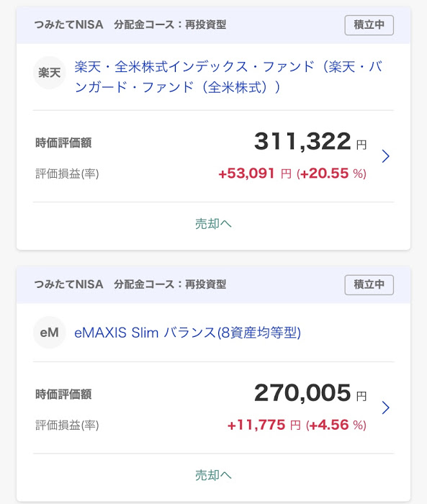Click the eM round fund logo icon
The width and height of the screenshot is (427, 504).
pyautogui.click(x=49, y=333)
